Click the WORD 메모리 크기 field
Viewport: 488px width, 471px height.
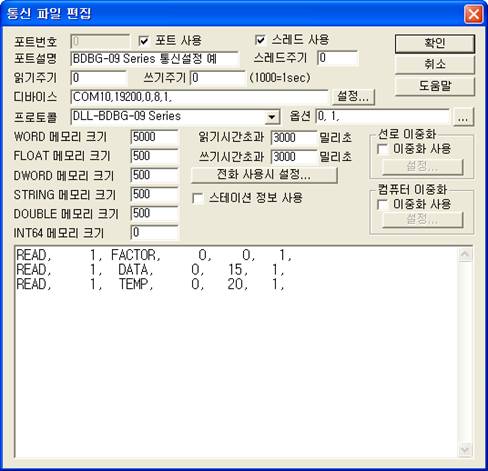155,137
